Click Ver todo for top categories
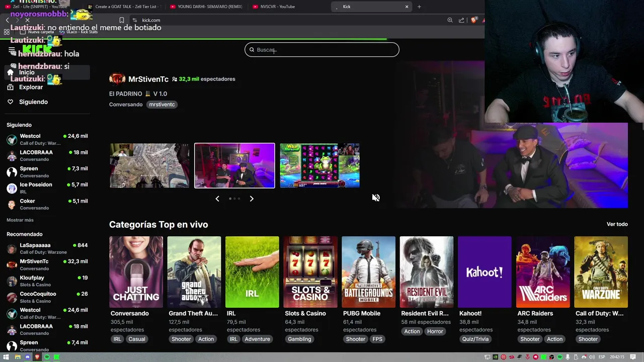The width and height of the screenshot is (644, 362). tap(617, 224)
